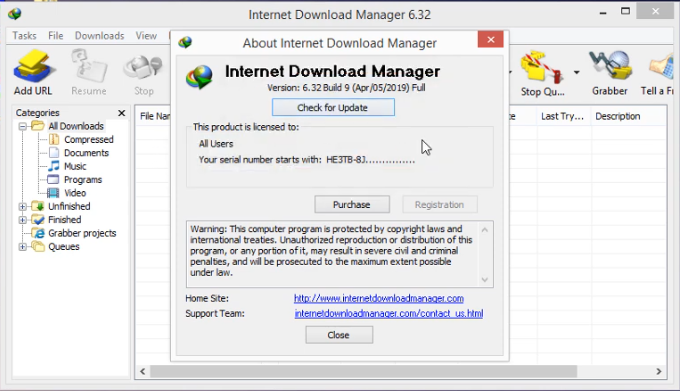The image size is (680, 391).
Task: Open the Support Team contact link
Action: [389, 313]
